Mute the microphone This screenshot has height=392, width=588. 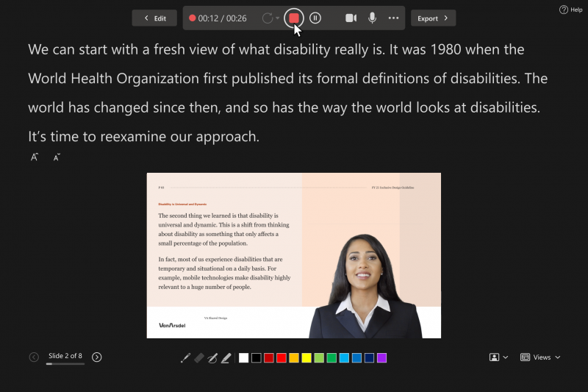(x=372, y=18)
